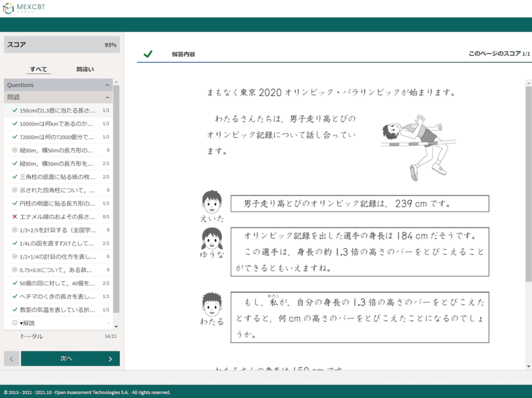The height and width of the screenshot is (398, 532).
Task: Click circle icon beside 1/3+2/5 question
Action: pyautogui.click(x=15, y=230)
